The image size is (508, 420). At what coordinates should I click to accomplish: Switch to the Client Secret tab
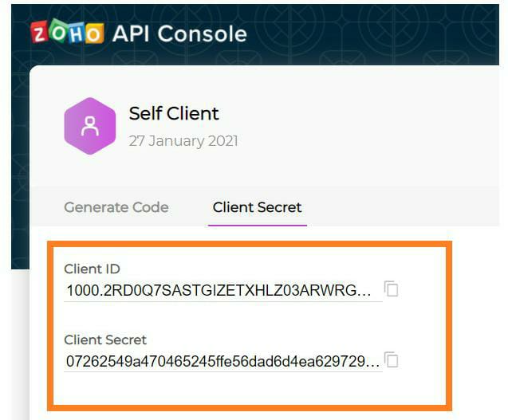[x=257, y=207]
